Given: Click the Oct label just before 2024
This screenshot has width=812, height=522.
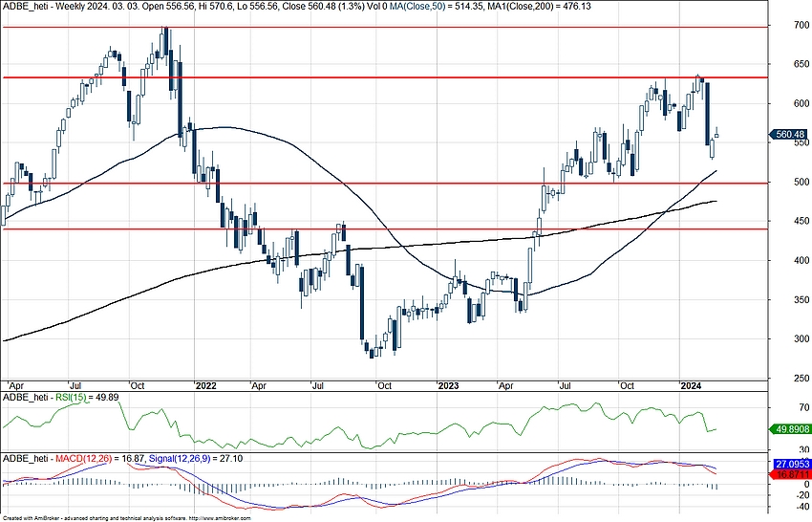Looking at the screenshot, I should tap(627, 385).
